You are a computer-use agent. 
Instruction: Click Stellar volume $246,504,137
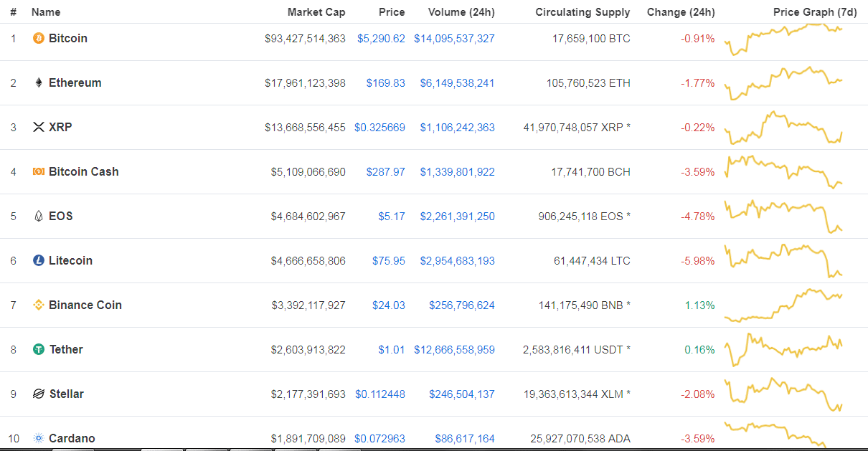click(x=462, y=394)
